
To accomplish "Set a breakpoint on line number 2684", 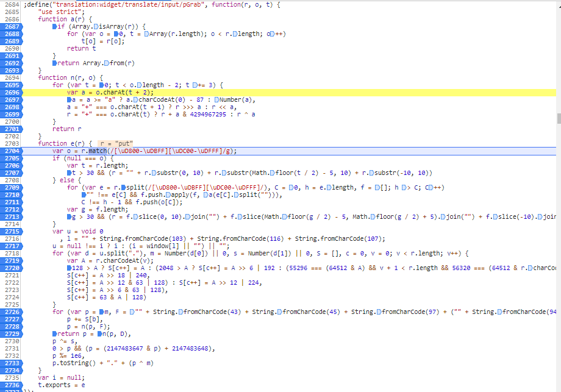I will click(x=12, y=5).
